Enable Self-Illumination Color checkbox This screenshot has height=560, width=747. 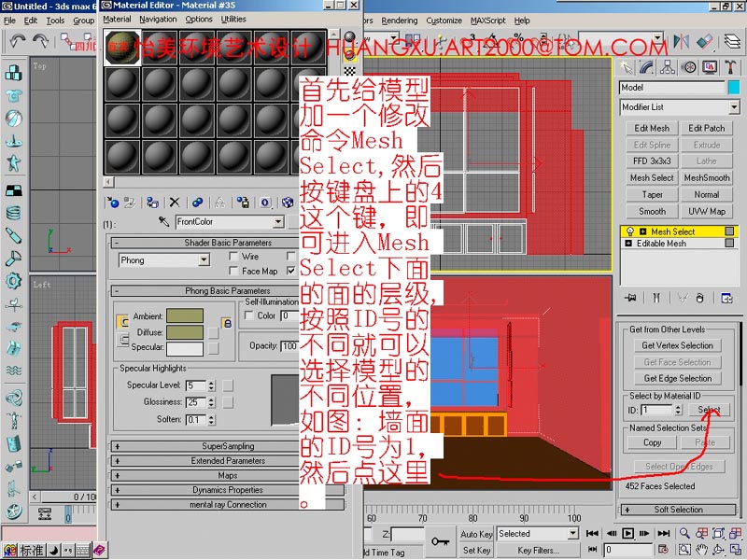click(248, 315)
